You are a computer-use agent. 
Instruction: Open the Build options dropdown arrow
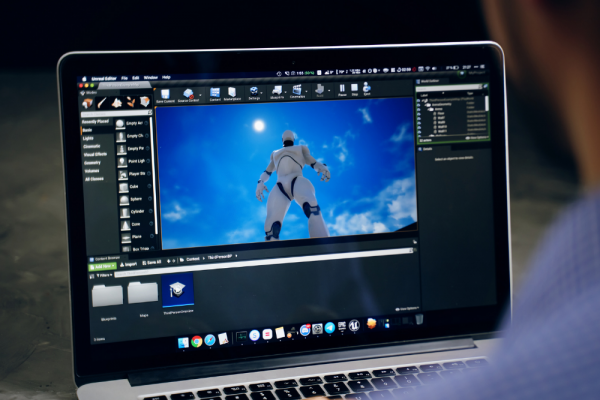pyautogui.click(x=329, y=90)
